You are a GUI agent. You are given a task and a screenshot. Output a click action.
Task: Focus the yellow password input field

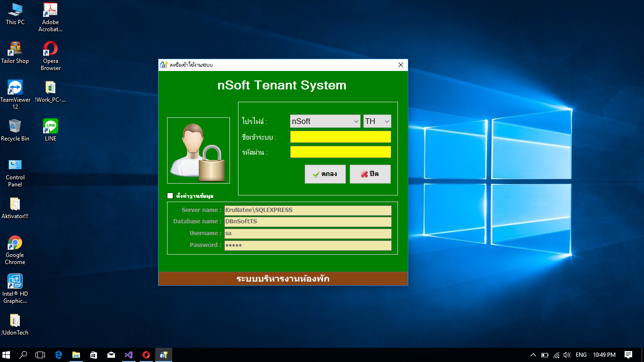click(x=340, y=152)
